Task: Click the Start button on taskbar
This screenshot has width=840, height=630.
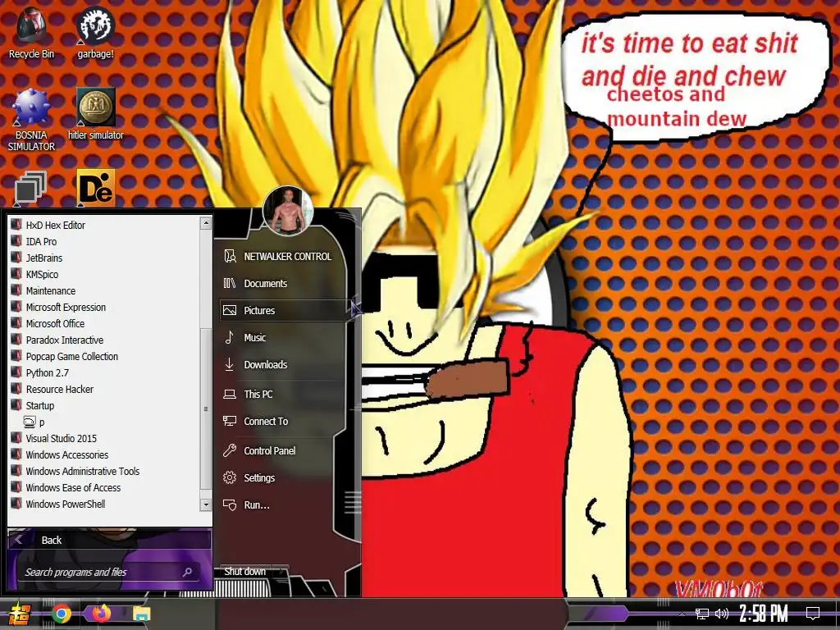Action: coord(18,614)
